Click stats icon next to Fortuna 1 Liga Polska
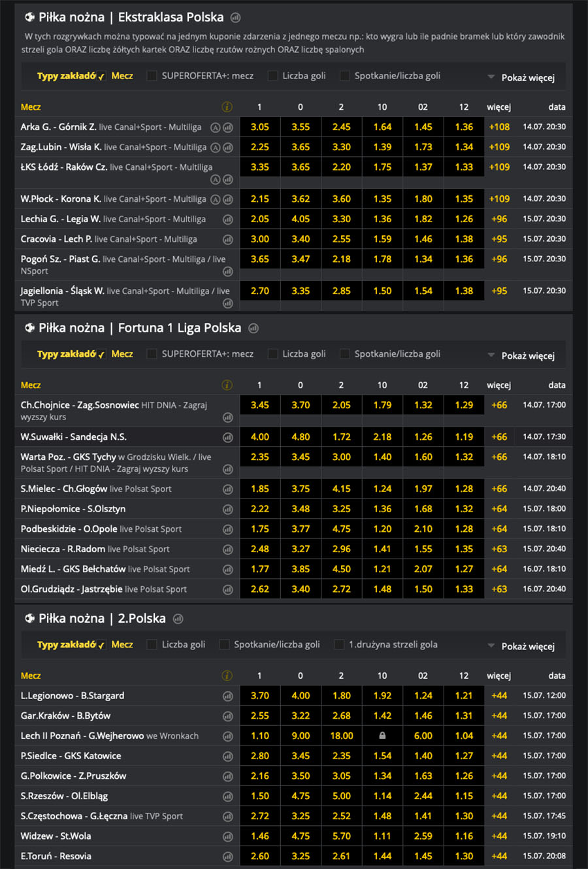Screen dimensions: 588x869 tap(253, 328)
